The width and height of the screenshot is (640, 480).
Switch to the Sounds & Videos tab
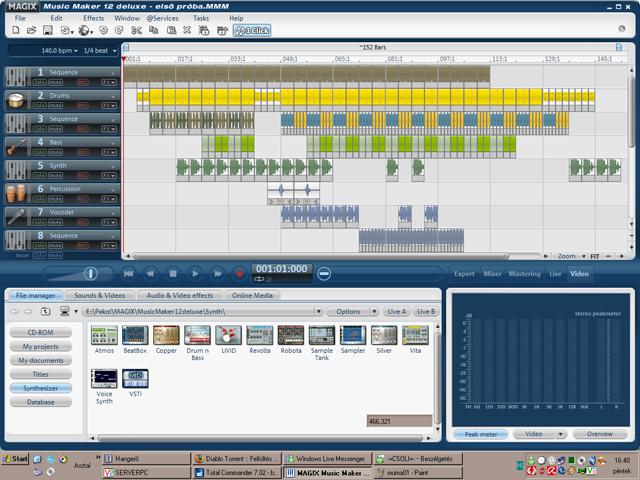[99, 296]
